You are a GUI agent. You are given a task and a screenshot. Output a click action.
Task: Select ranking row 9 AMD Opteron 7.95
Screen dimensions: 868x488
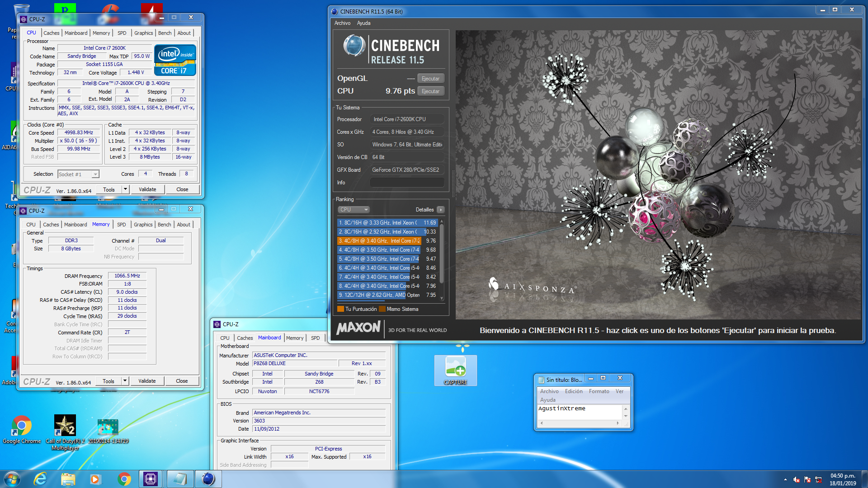coord(387,295)
